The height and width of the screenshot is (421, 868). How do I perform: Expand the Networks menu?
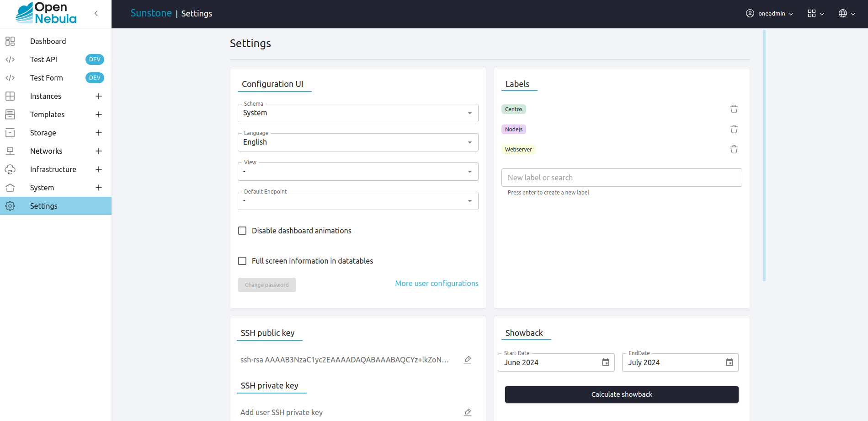coord(98,151)
